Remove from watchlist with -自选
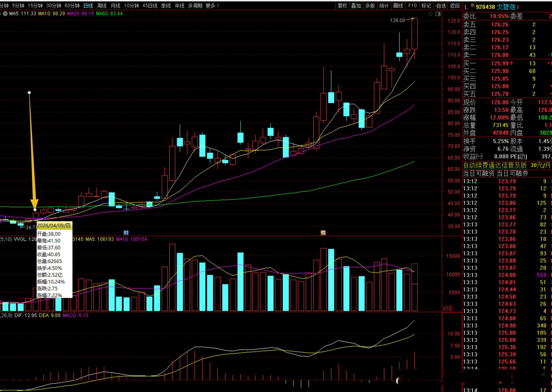 click(440, 6)
